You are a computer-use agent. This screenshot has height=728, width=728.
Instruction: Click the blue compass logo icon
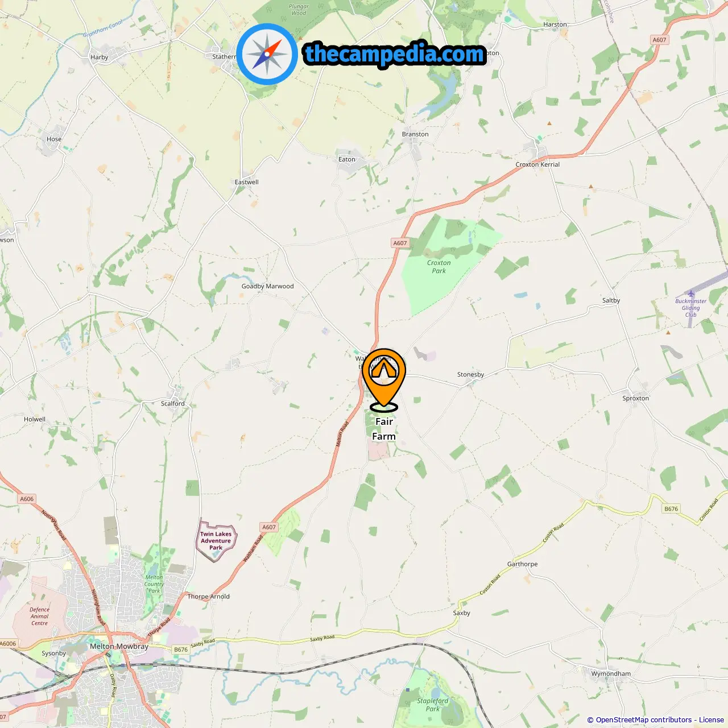267,54
